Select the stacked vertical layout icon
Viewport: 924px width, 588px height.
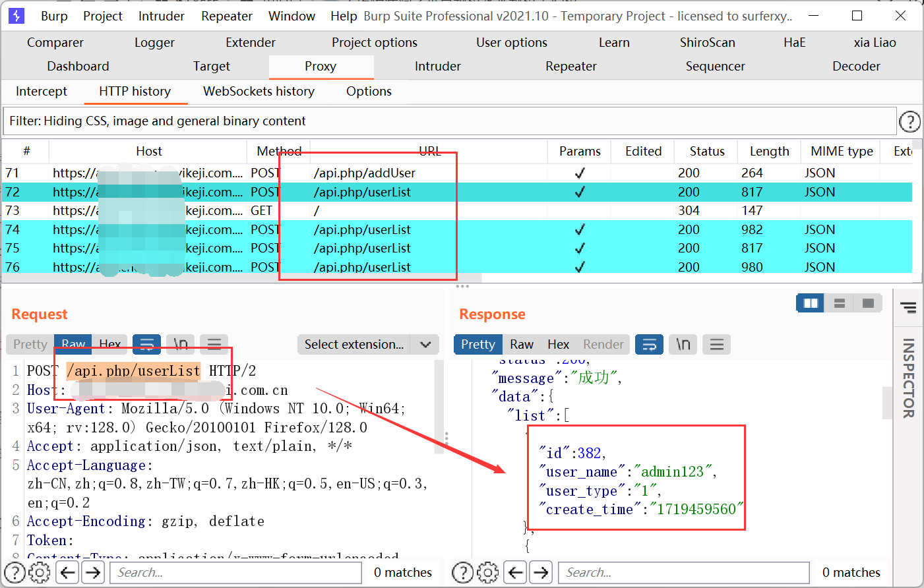(840, 303)
